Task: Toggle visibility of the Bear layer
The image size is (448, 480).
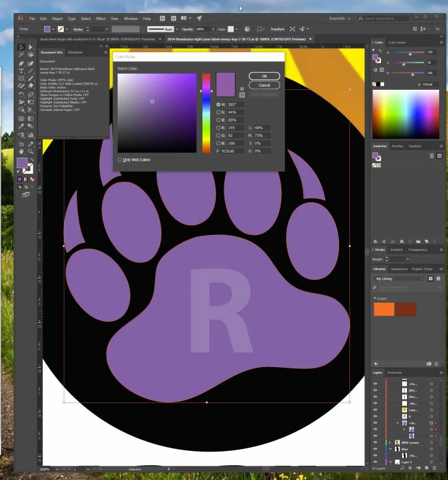Action: (376, 449)
